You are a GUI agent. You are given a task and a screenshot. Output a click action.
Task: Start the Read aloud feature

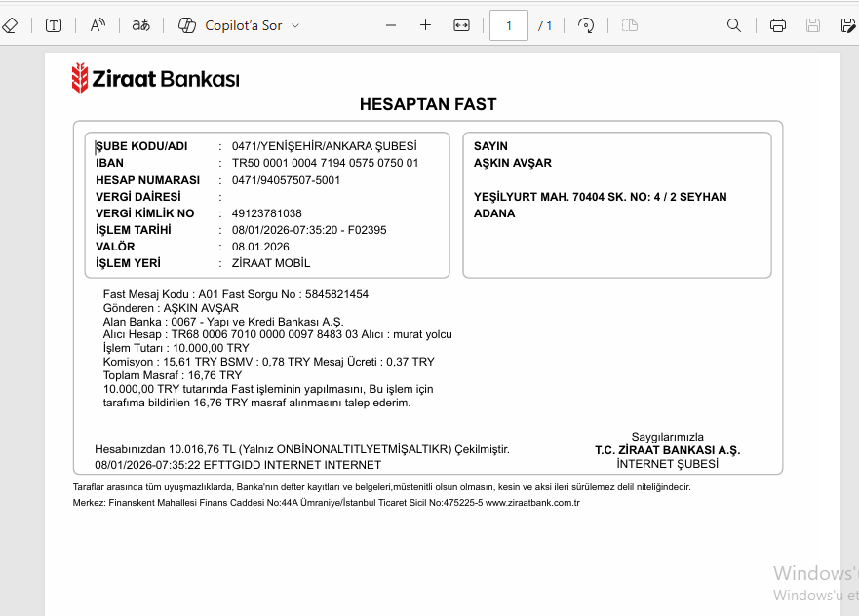(x=98, y=25)
